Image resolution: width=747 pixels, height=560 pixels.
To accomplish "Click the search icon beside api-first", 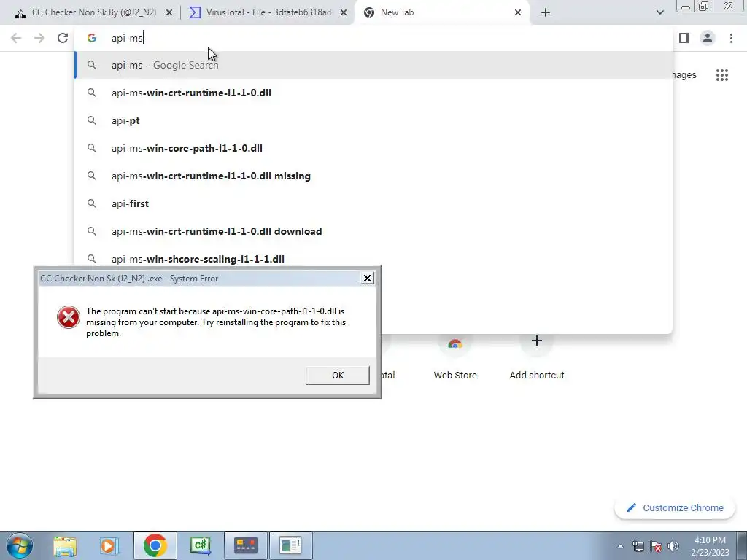I will pos(91,203).
